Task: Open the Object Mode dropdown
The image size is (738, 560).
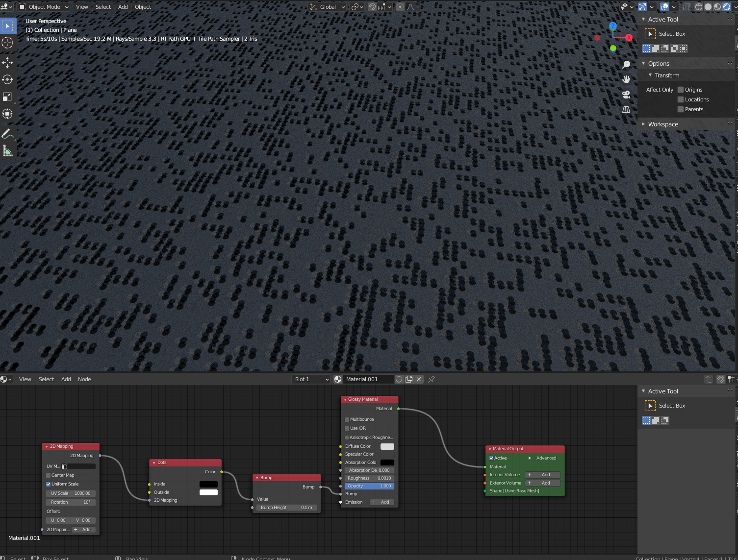Action: click(x=44, y=7)
